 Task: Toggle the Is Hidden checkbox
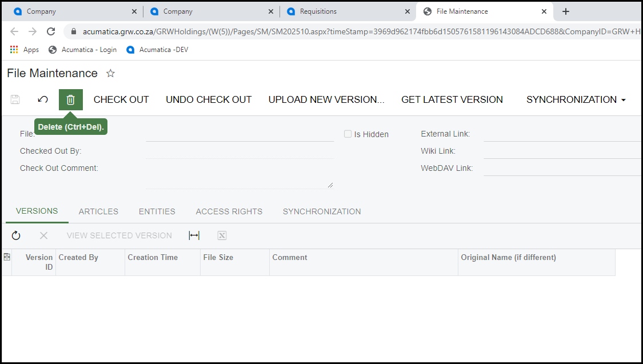click(x=348, y=134)
